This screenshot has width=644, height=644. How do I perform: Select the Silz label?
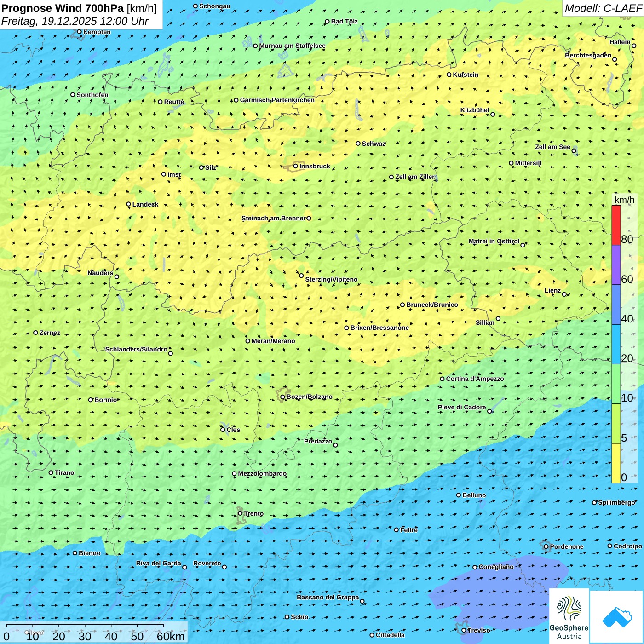(x=211, y=167)
